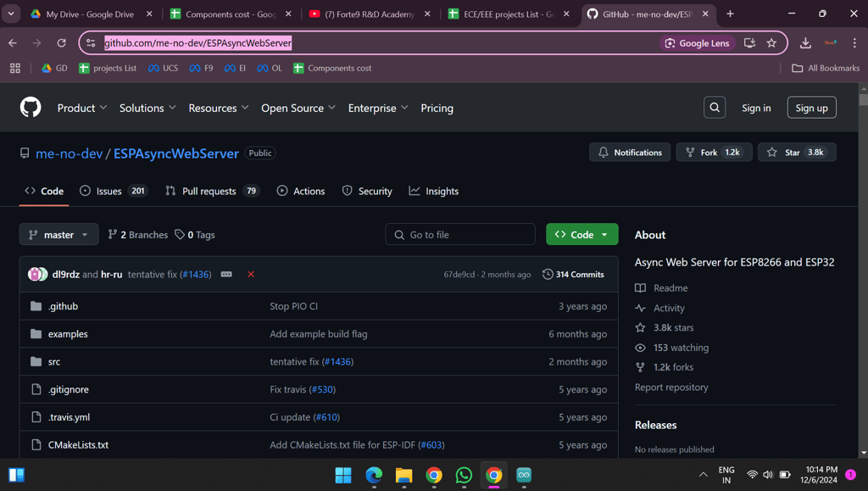
Task: Expand the Product menu
Action: click(x=82, y=108)
